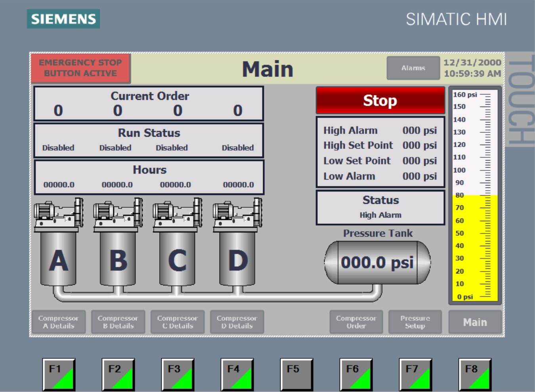This screenshot has width=535, height=392.
Task: Open Compressor A Details page
Action: pyautogui.click(x=59, y=322)
